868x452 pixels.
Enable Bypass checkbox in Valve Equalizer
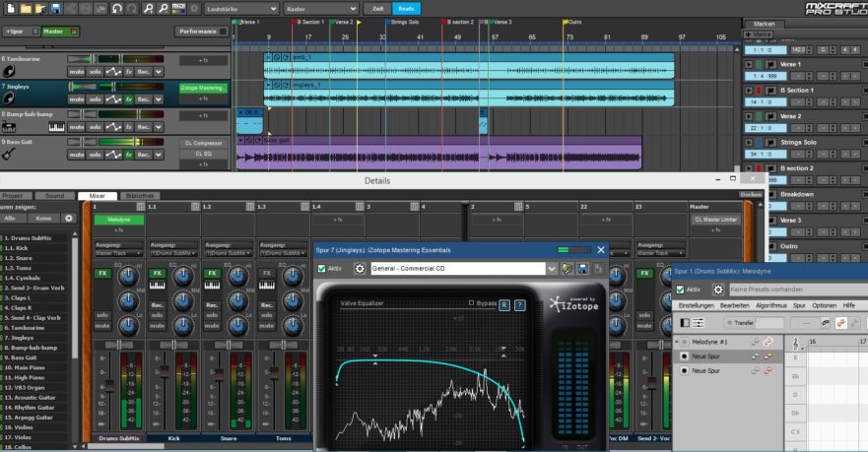click(471, 302)
